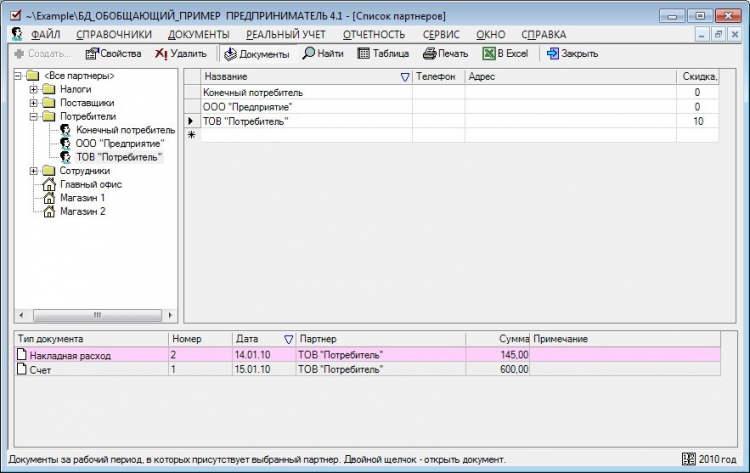
Task: Select Конечный потребитель in the partners table
Action: click(253, 92)
